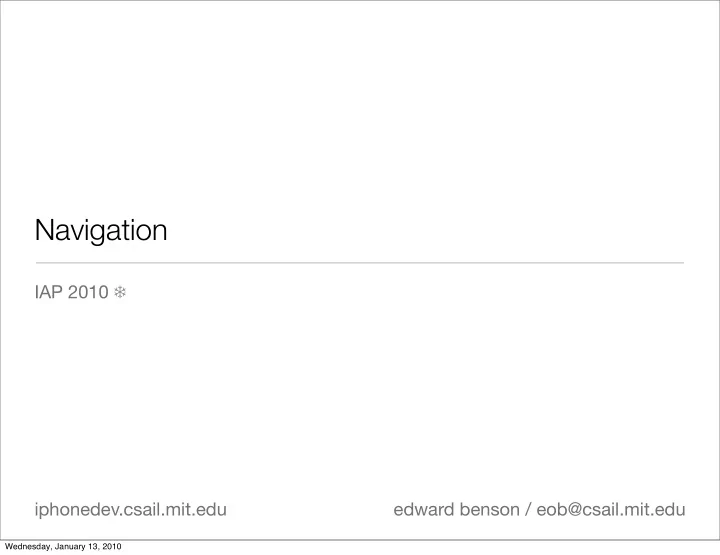Click the 2010 year in the footer date
720x555 pixels.
[112, 546]
